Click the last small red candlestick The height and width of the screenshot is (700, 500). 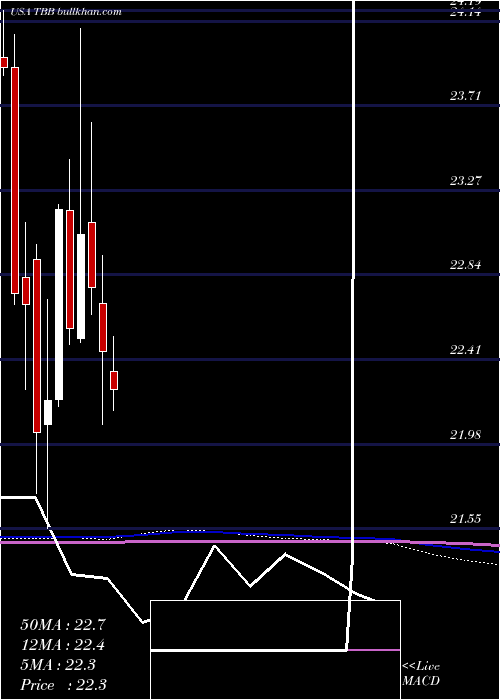(x=114, y=380)
